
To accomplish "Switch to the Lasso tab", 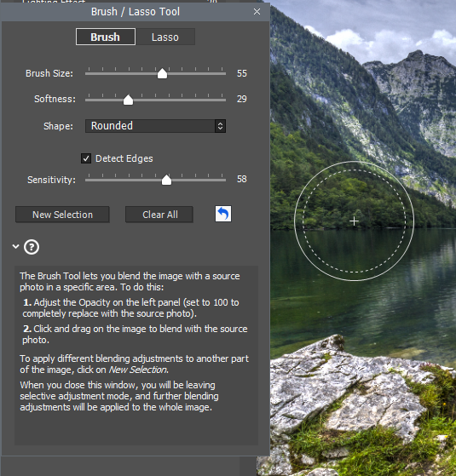I will tap(165, 37).
